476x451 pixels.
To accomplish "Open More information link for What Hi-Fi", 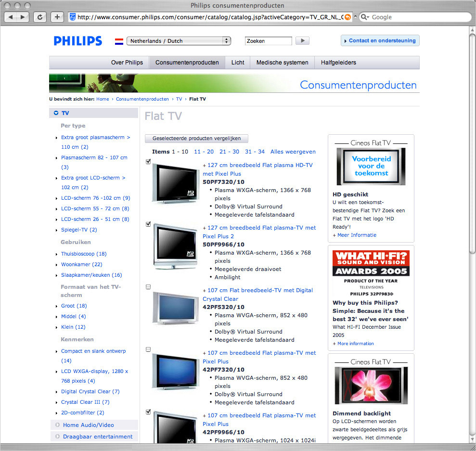I will tap(355, 344).
